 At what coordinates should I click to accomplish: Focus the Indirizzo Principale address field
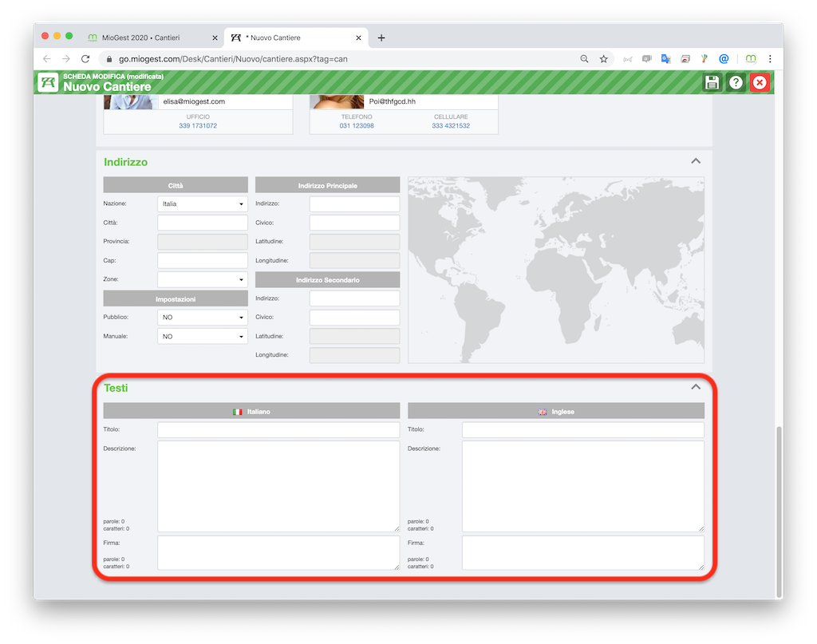tap(354, 203)
